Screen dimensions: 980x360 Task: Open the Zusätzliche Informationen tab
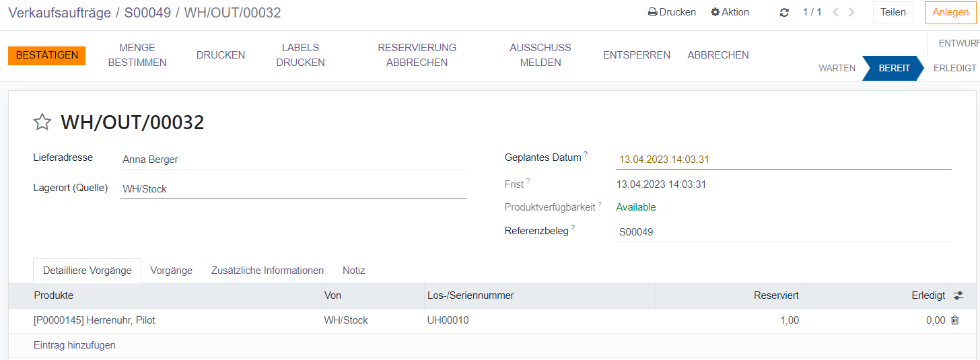(x=267, y=271)
